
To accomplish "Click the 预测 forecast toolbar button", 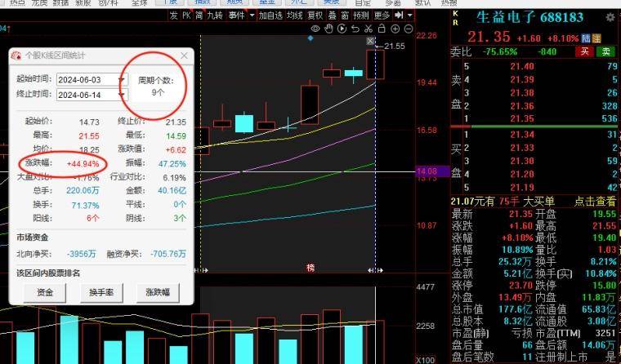I will pos(361,16).
